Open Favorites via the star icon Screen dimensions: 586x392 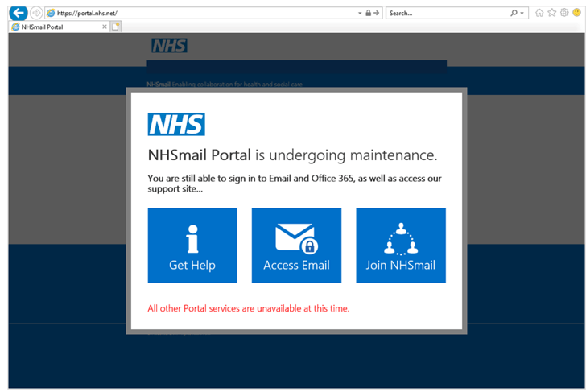(x=552, y=13)
